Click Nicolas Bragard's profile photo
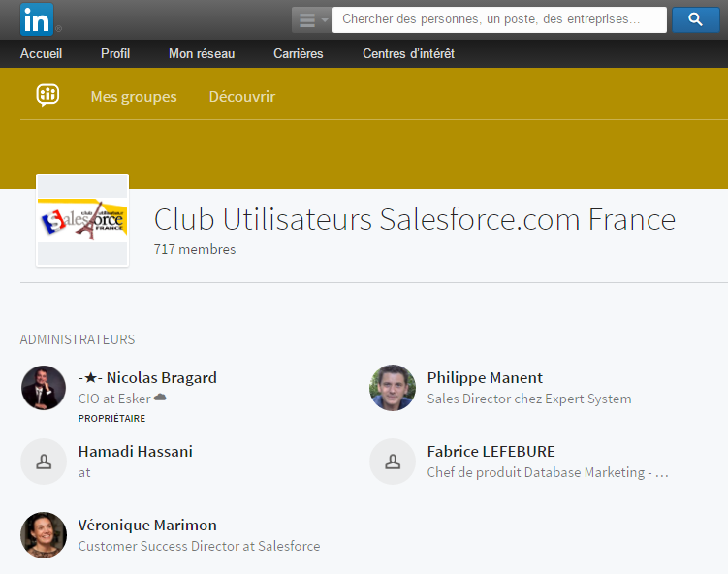The width and height of the screenshot is (728, 574). [44, 388]
